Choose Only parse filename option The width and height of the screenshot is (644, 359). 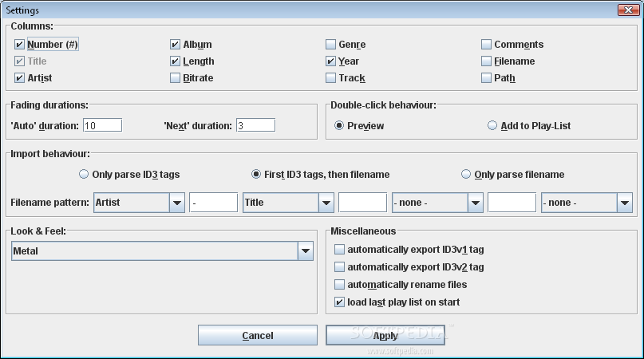tap(466, 174)
